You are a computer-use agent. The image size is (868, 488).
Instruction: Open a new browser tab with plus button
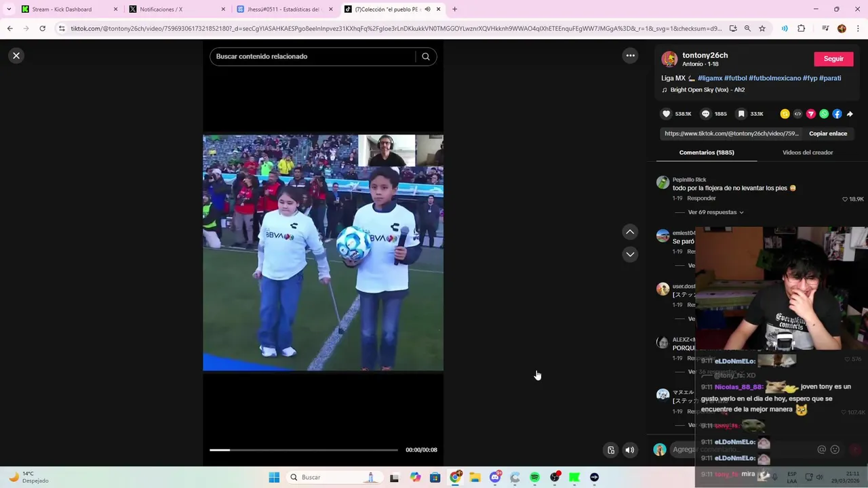click(454, 9)
